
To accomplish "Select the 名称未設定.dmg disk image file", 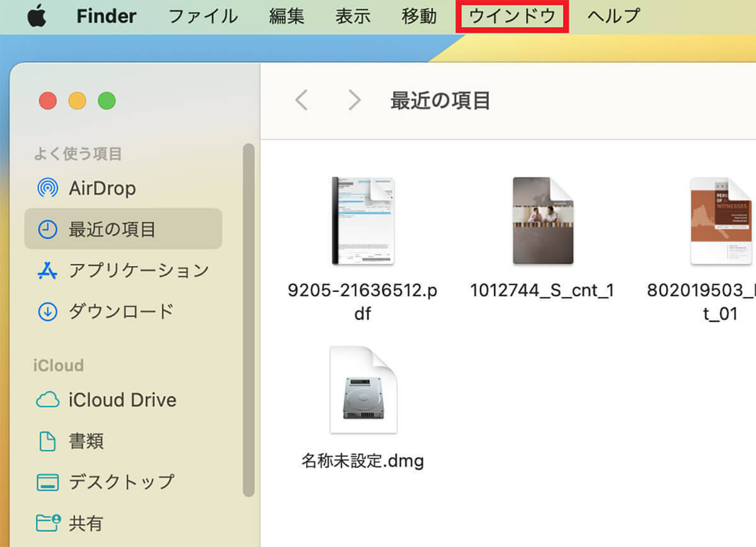I will point(363,390).
